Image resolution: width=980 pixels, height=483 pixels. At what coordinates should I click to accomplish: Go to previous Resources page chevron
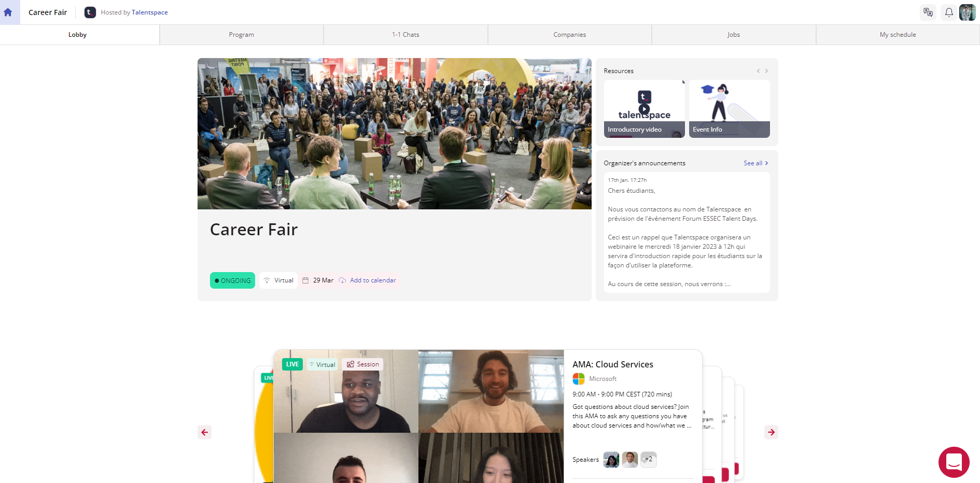pos(758,71)
